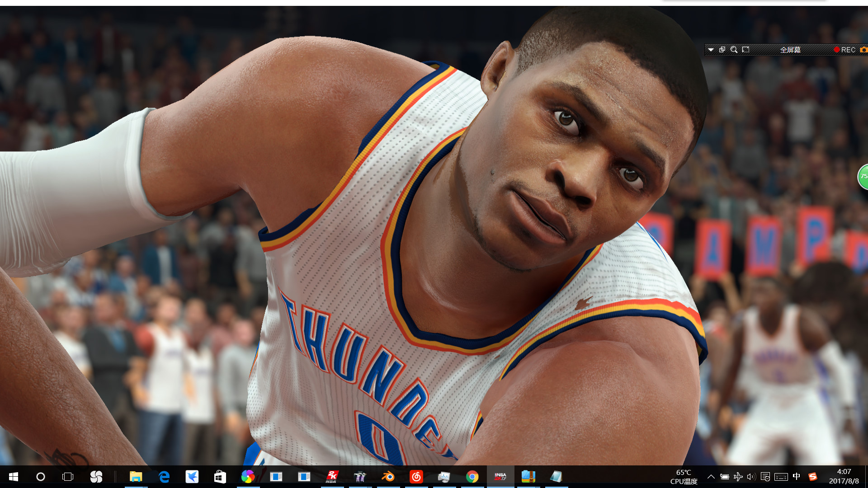Open the Windows Start menu

pyautogui.click(x=13, y=477)
